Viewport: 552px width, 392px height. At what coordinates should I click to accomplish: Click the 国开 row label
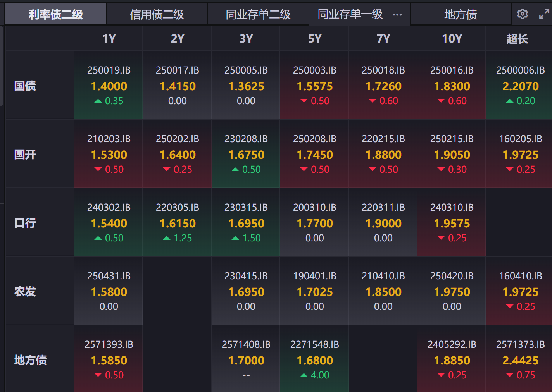click(x=25, y=154)
